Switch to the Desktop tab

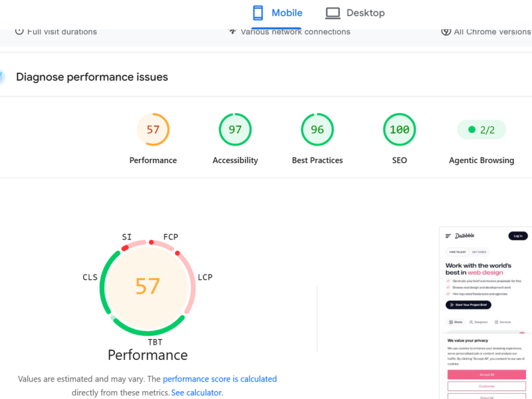click(355, 13)
